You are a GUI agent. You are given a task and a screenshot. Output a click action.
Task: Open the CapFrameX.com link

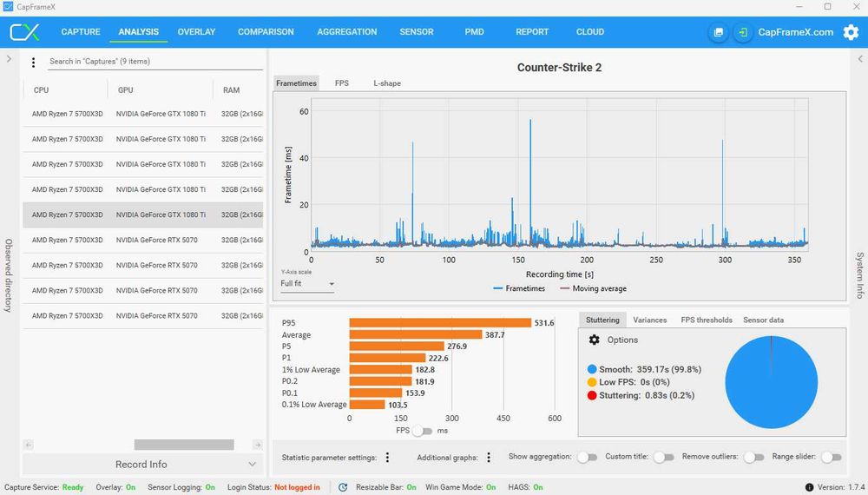click(x=795, y=32)
